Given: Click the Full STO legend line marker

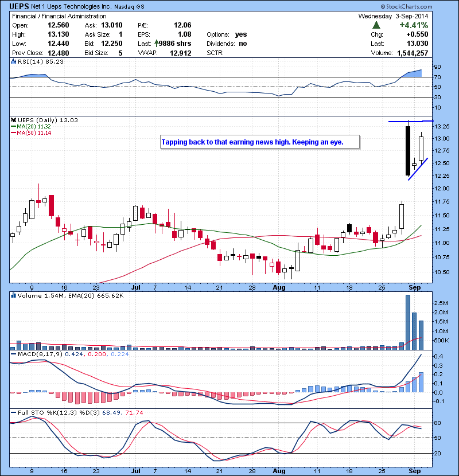Looking at the screenshot, I should tap(13, 412).
